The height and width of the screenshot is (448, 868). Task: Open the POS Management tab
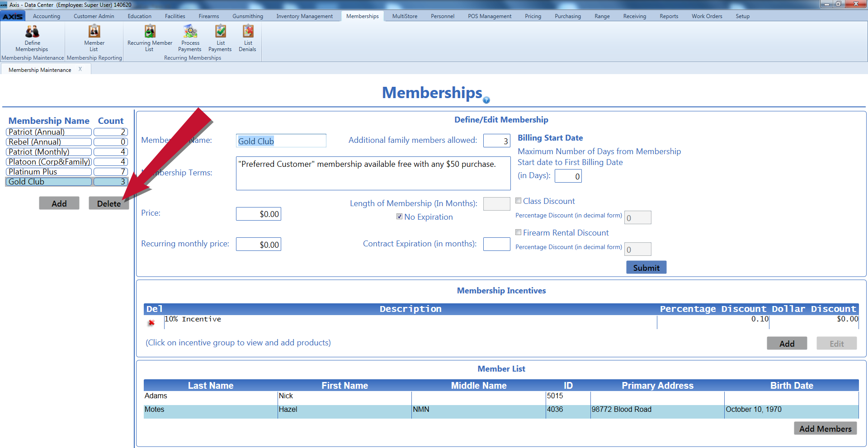(x=490, y=16)
